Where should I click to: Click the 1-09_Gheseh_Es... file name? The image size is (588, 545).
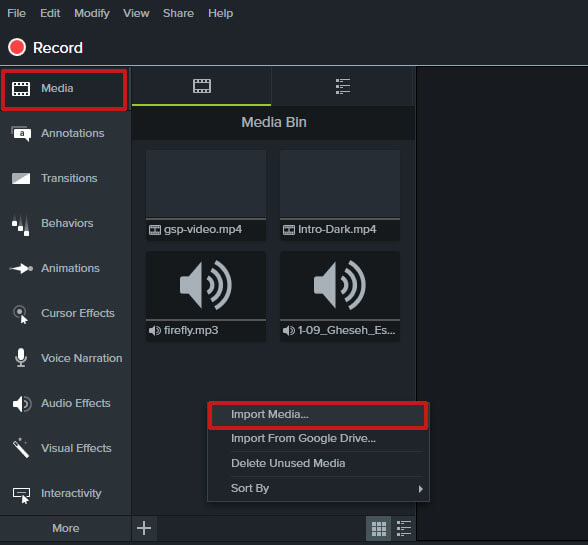tap(346, 330)
